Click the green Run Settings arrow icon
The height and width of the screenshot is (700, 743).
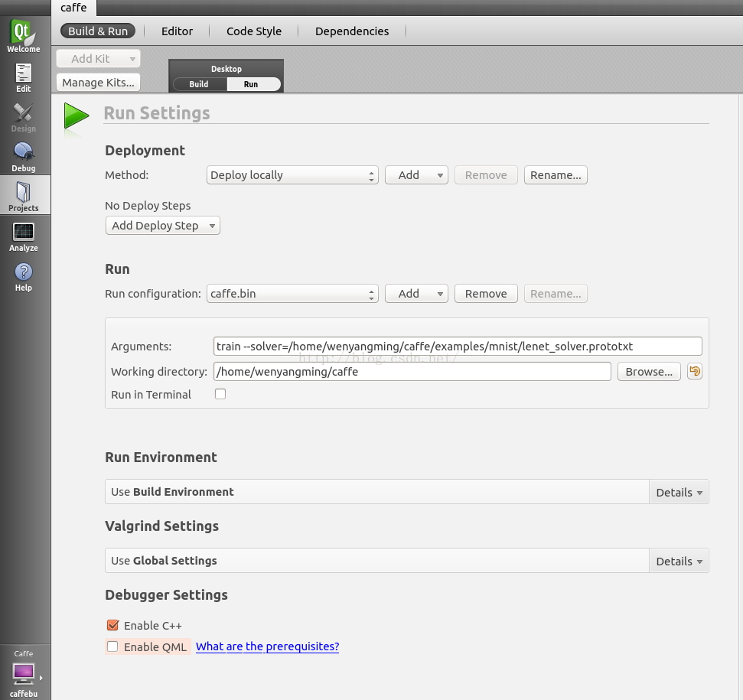click(76, 116)
